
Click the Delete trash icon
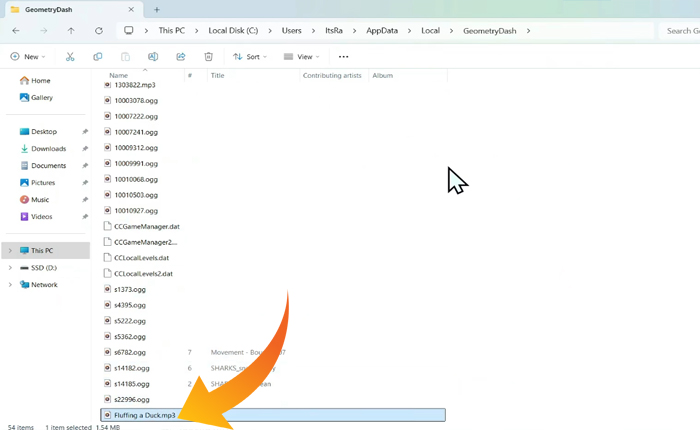click(x=208, y=57)
